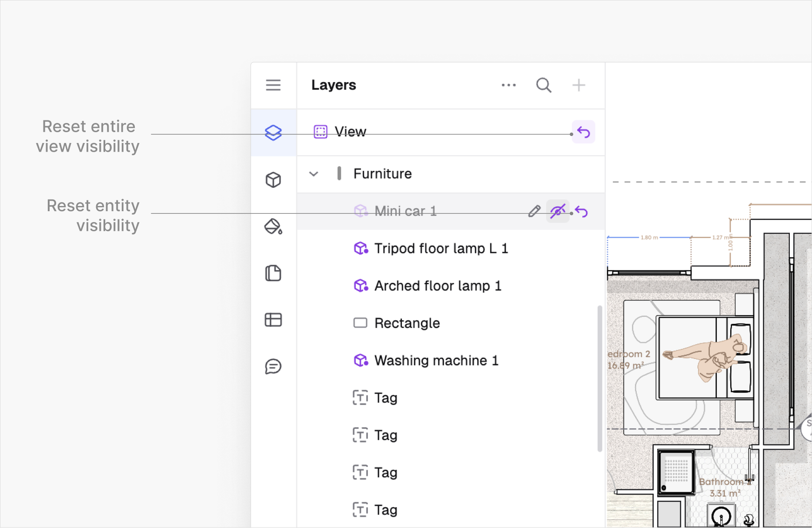The image size is (812, 528).
Task: Open the materials paint bucket icon
Action: [x=273, y=226]
